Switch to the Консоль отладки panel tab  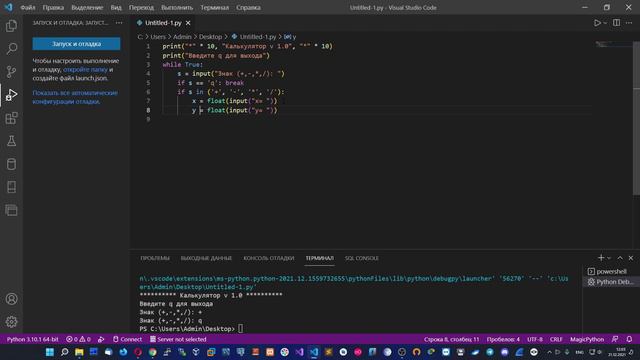point(269,258)
